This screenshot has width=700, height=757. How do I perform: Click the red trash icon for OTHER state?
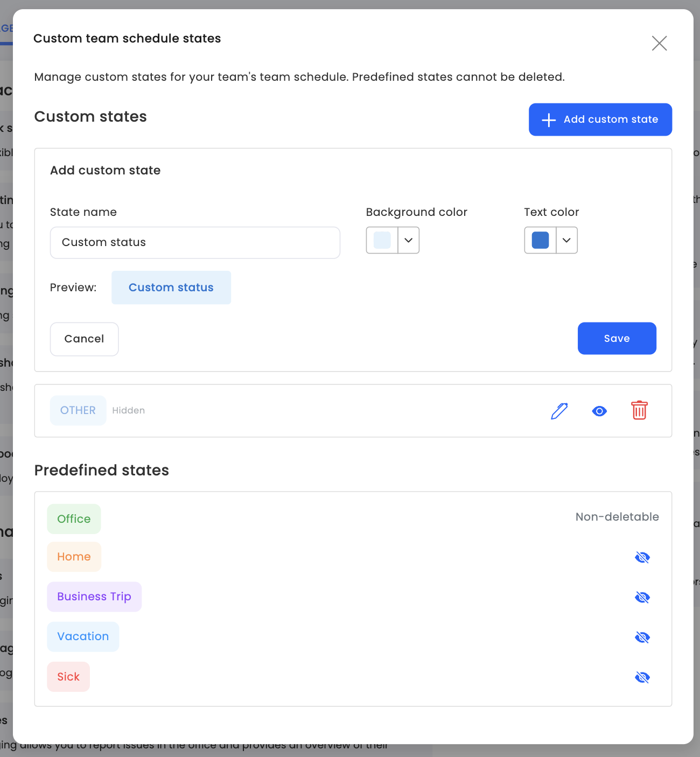tap(639, 410)
